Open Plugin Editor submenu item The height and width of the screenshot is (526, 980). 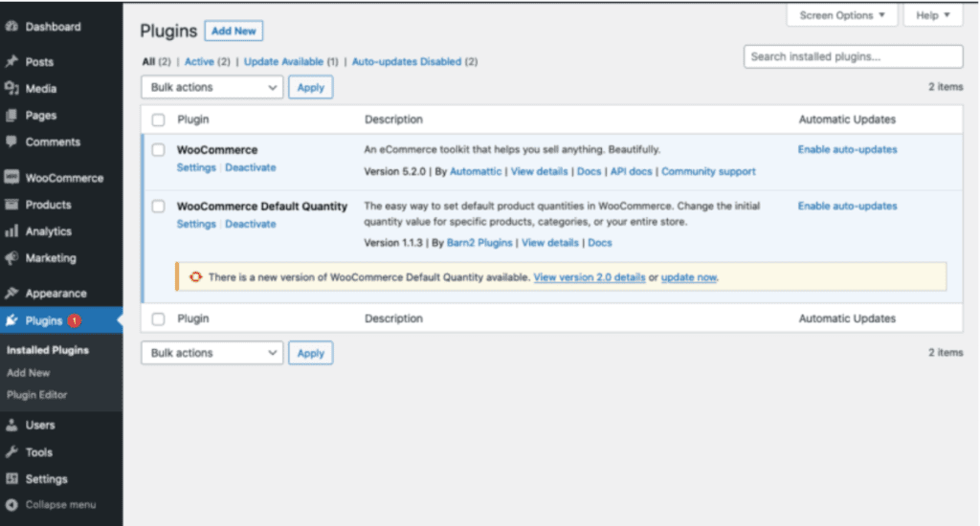pos(37,395)
